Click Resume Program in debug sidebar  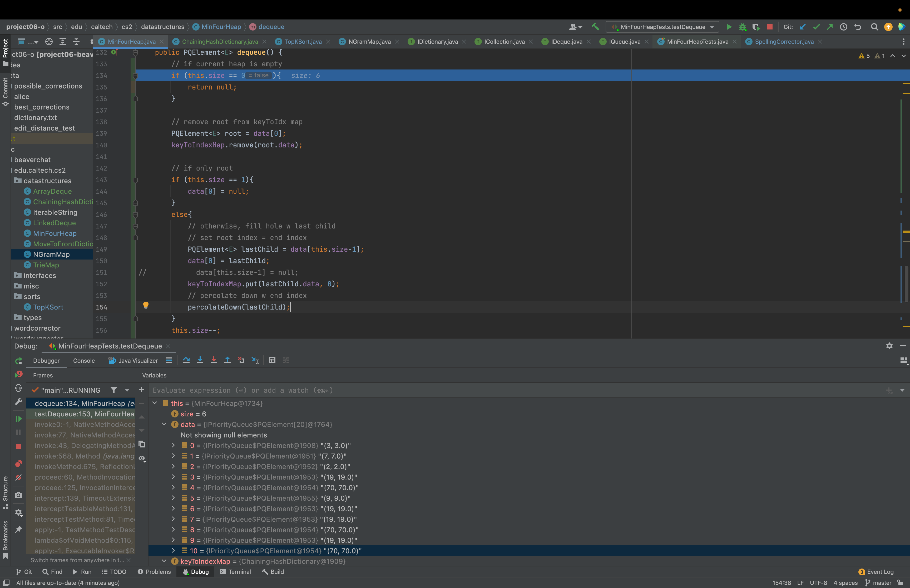[x=18, y=419]
